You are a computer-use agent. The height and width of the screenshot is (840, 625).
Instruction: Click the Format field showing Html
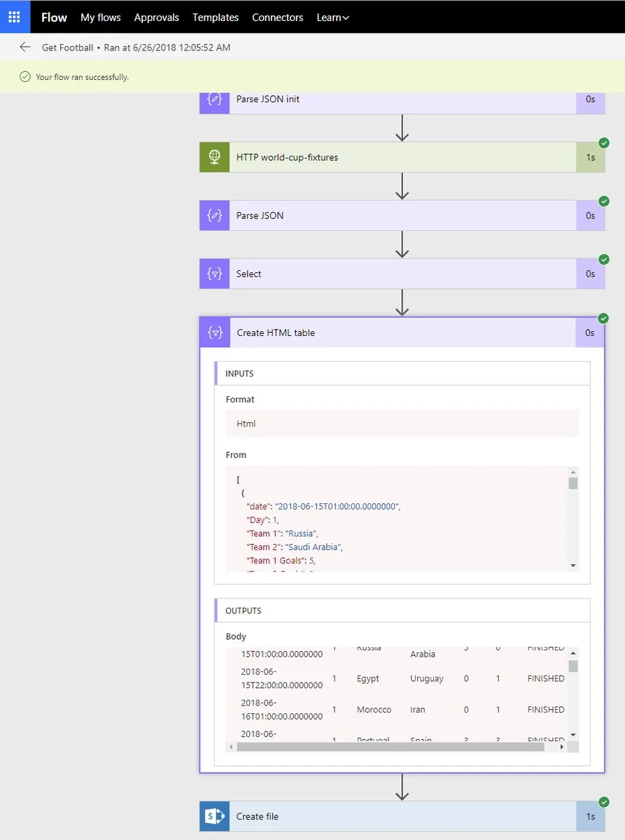click(x=402, y=423)
